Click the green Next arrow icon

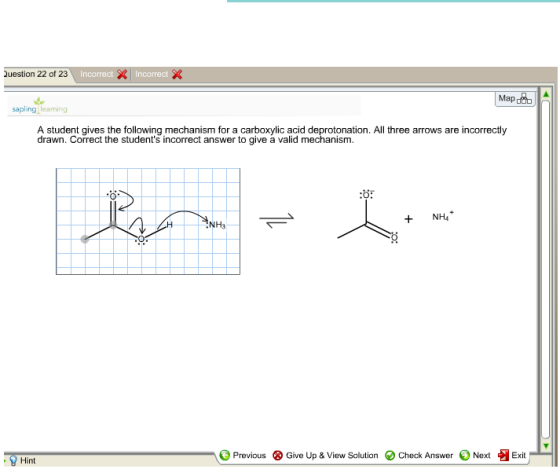(464, 455)
